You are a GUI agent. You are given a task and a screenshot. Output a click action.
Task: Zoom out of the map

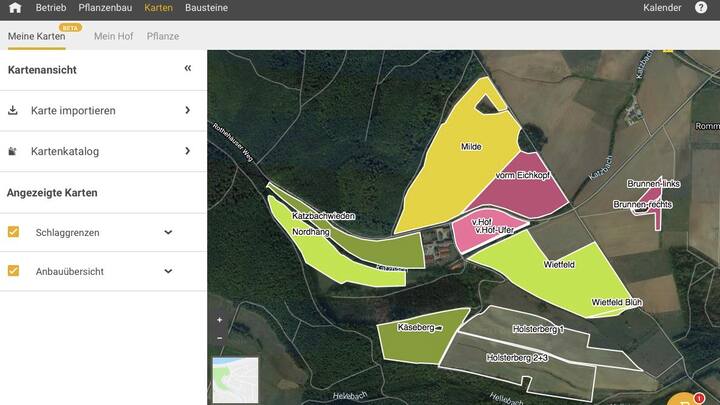[219, 338]
